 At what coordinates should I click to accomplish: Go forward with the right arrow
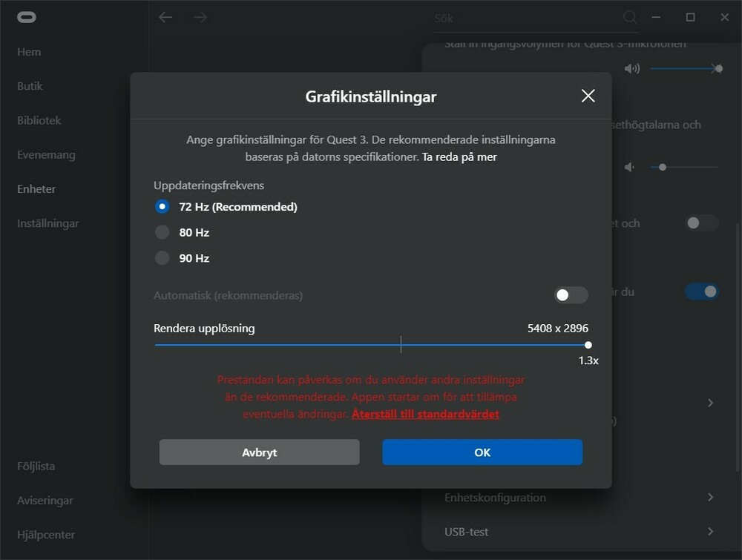click(x=200, y=18)
